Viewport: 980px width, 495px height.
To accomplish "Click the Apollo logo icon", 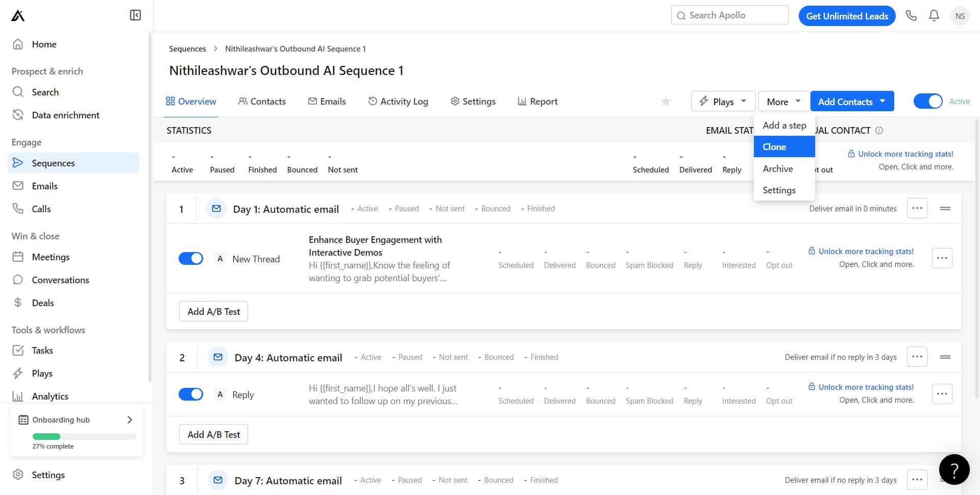I will 18,16.
